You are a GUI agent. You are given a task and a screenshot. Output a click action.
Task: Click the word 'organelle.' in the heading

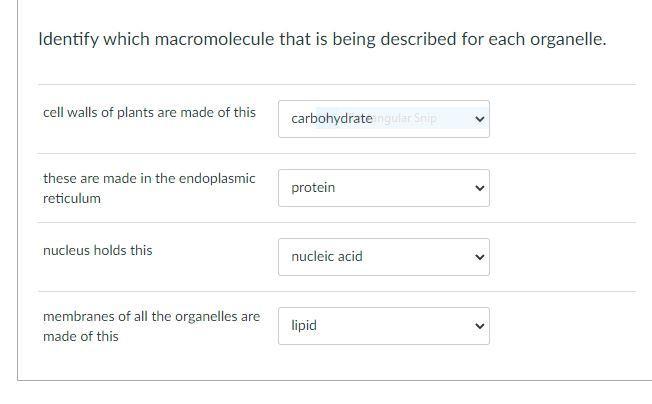pos(568,41)
